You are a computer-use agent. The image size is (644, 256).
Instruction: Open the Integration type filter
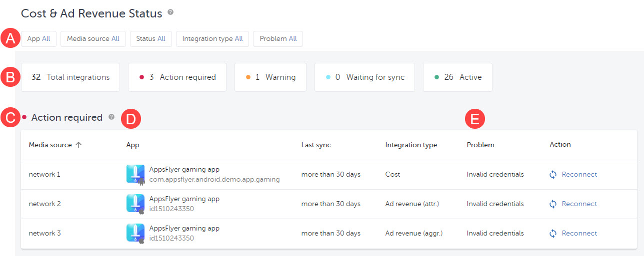[212, 39]
